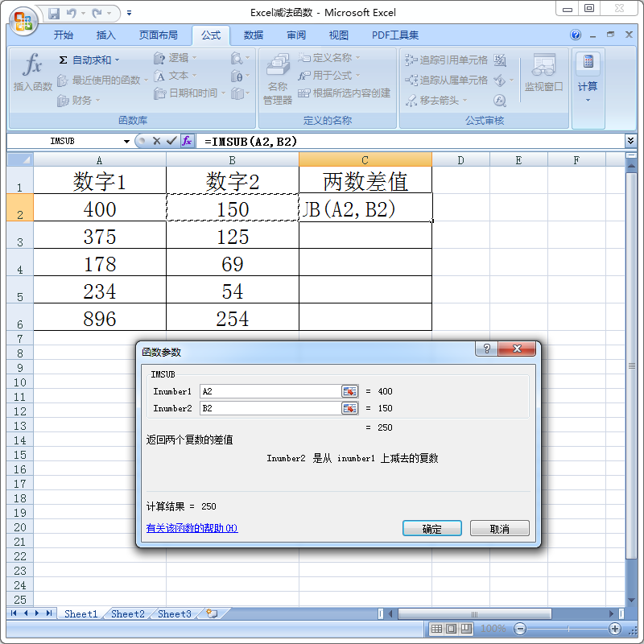Open the Lookup and Reference functions icon
Screen dimensions: 644x644
(237, 58)
